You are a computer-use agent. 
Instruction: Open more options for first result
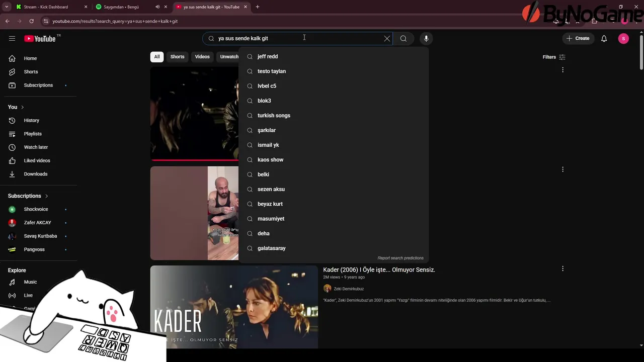coord(562,70)
